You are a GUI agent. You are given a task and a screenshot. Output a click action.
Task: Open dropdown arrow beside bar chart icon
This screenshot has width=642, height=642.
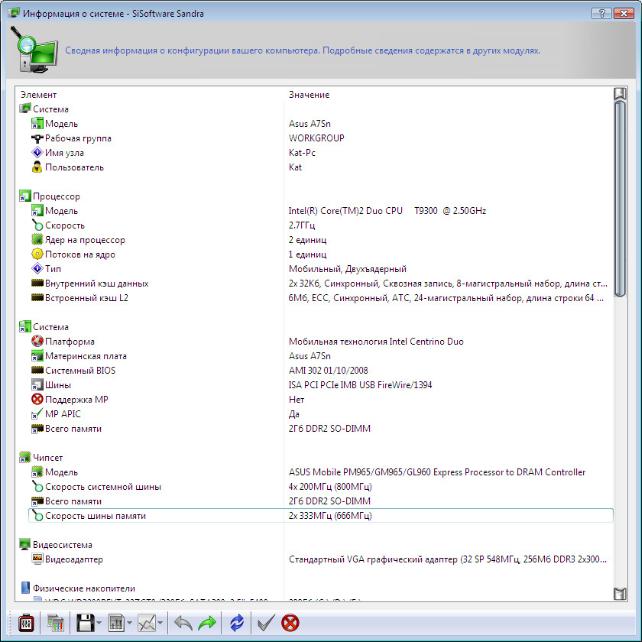point(129,623)
